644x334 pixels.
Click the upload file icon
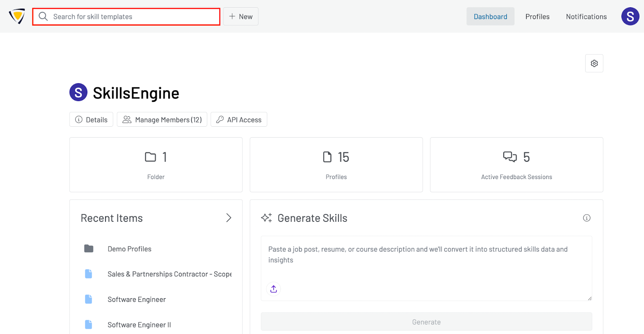[274, 289]
